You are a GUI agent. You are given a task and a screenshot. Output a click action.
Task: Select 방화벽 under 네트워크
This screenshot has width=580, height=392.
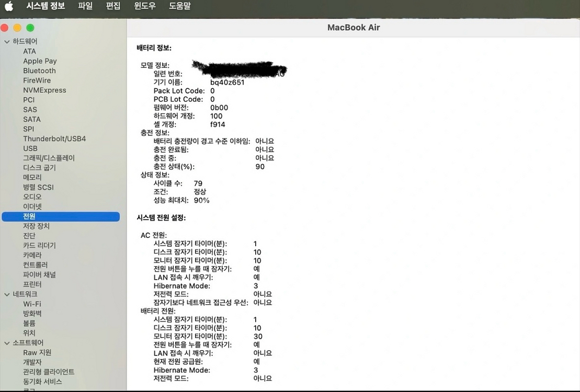point(32,314)
